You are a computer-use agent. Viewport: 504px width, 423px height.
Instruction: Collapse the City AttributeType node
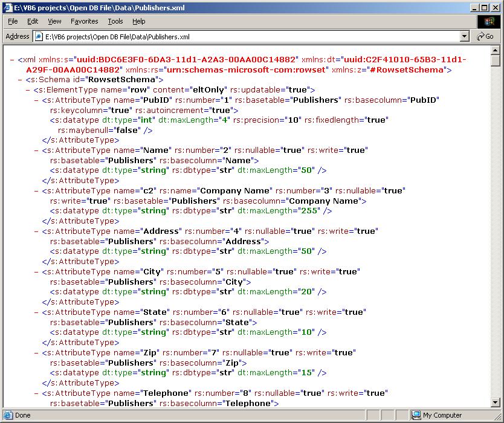click(36, 272)
